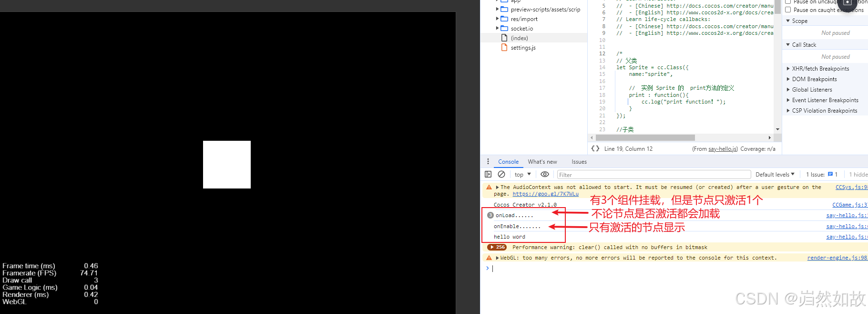The image size is (868, 314).
Task: Expand the AudioContext warning message
Action: [497, 187]
